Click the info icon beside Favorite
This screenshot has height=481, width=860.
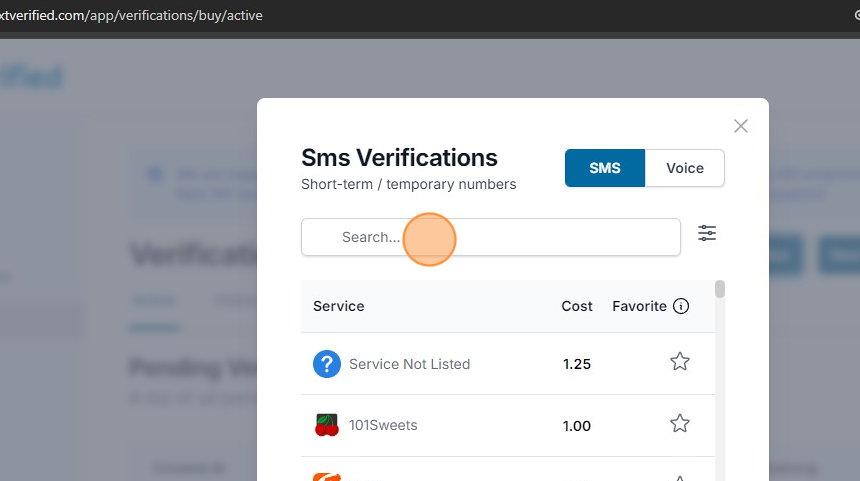(681, 306)
